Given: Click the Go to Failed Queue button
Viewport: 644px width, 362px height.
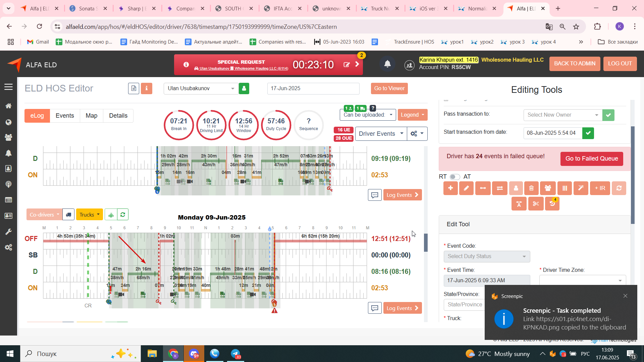Looking at the screenshot, I should [x=591, y=159].
